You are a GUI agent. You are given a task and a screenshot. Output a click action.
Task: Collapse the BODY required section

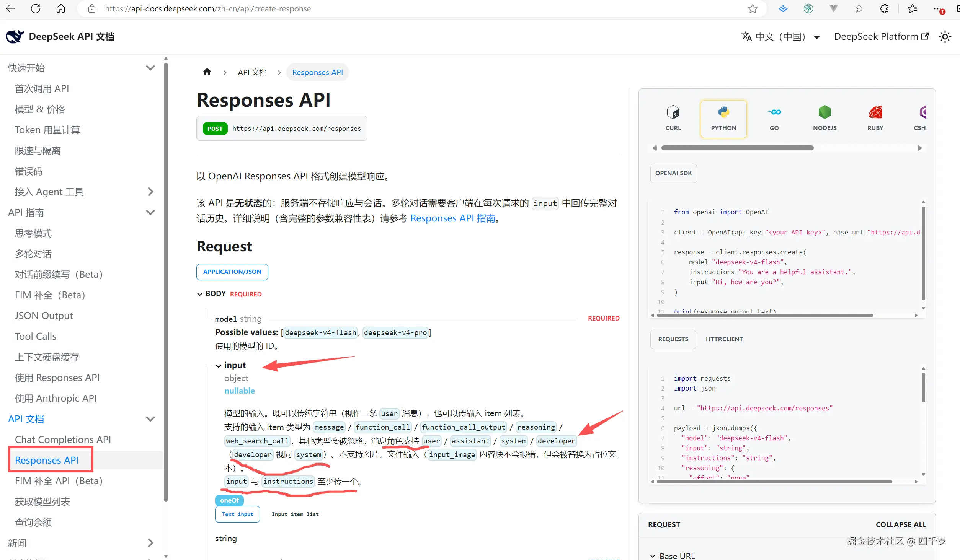click(199, 294)
